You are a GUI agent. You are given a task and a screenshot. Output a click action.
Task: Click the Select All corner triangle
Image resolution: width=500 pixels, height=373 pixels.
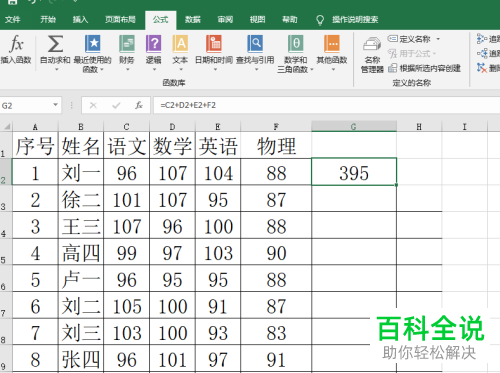click(x=7, y=126)
